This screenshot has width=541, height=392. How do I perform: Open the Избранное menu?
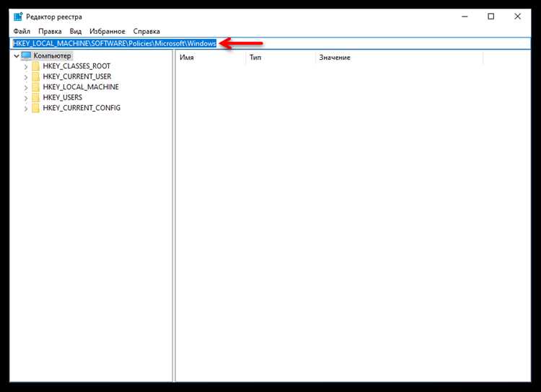pyautogui.click(x=107, y=32)
